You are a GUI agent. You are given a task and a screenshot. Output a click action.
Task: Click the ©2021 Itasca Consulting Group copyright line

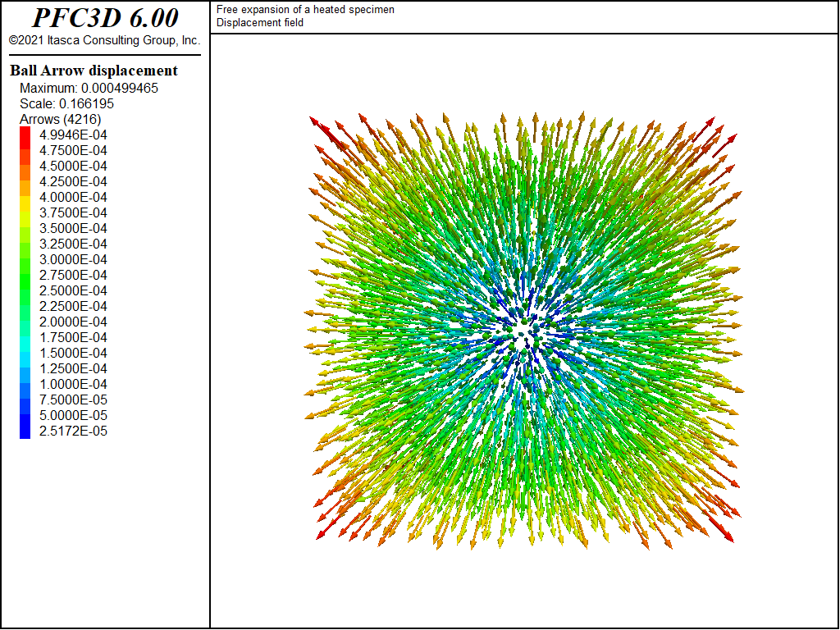[104, 40]
